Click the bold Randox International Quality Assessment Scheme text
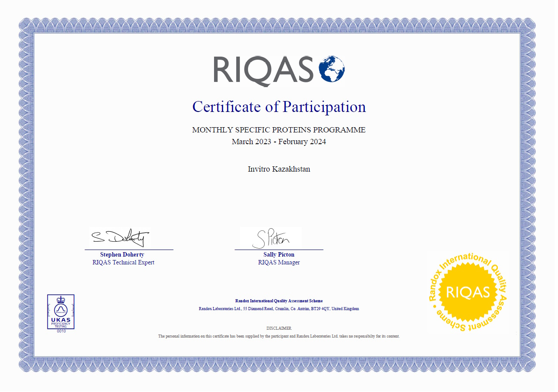 pos(279,301)
